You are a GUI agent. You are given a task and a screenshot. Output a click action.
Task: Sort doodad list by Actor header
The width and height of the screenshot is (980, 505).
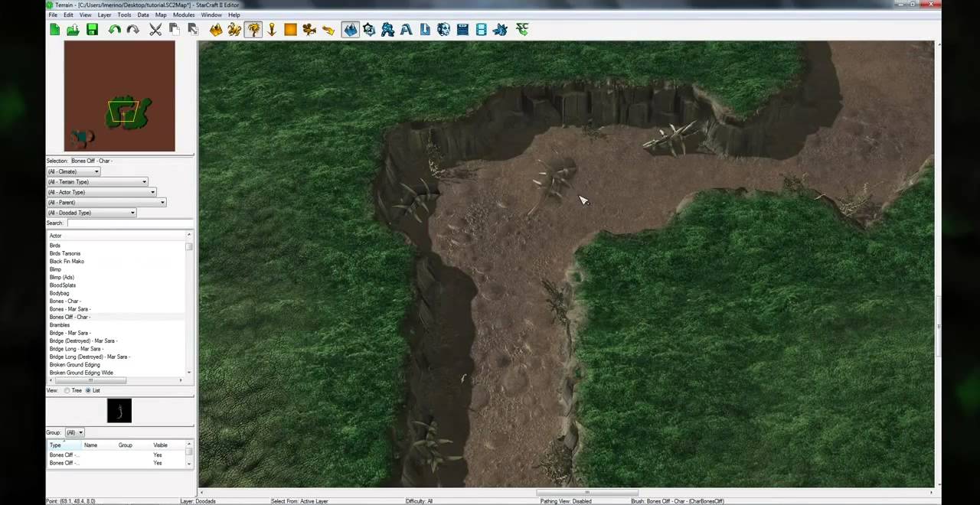click(116, 236)
